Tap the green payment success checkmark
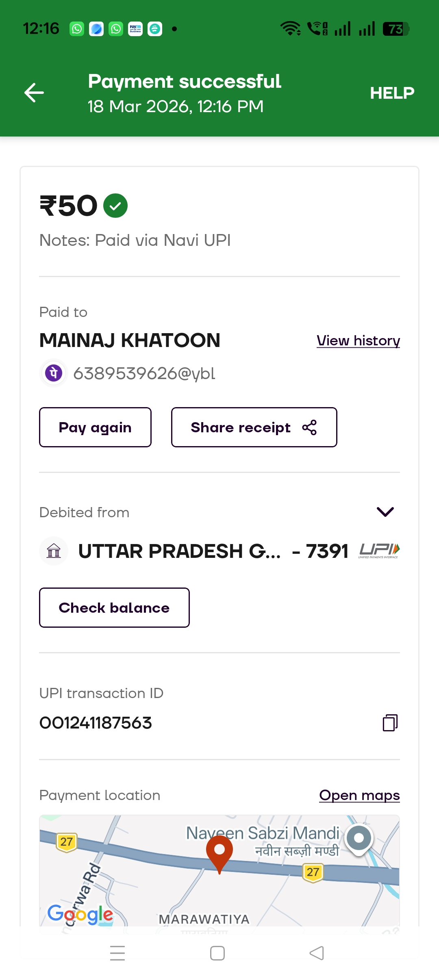 point(115,206)
